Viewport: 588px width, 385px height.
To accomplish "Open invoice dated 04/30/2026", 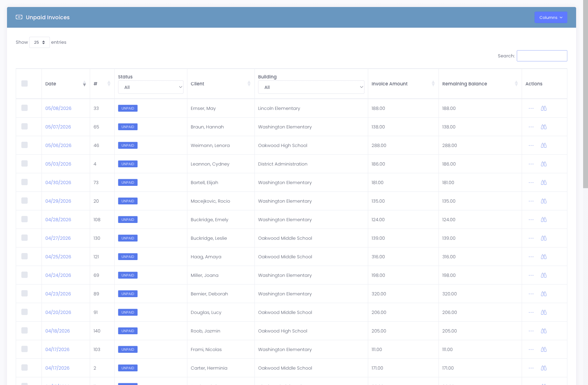I will 58,183.
